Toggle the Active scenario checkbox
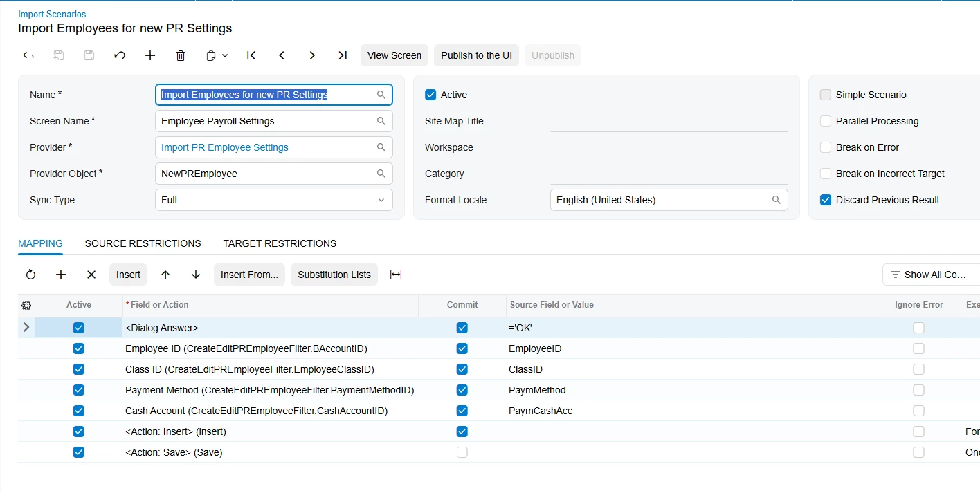The width and height of the screenshot is (980, 493). [430, 95]
